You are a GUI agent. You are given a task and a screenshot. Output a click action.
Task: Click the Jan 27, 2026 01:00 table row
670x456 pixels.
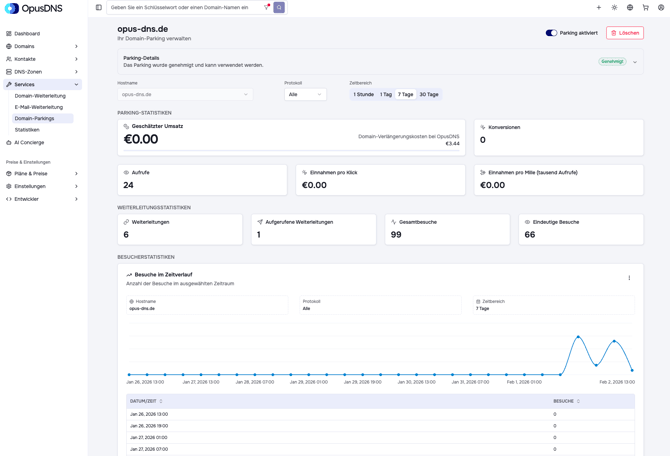click(380, 438)
